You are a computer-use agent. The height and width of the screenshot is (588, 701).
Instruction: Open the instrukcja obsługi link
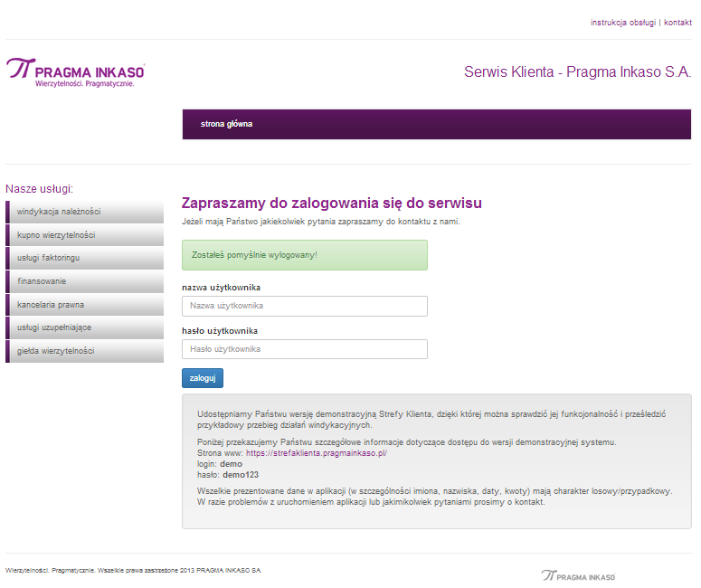pos(623,23)
